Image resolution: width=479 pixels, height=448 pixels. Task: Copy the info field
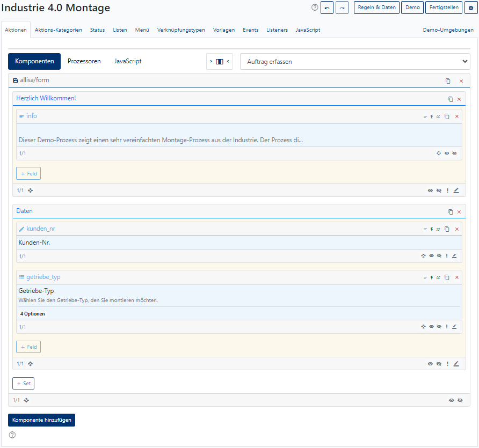pos(447,116)
